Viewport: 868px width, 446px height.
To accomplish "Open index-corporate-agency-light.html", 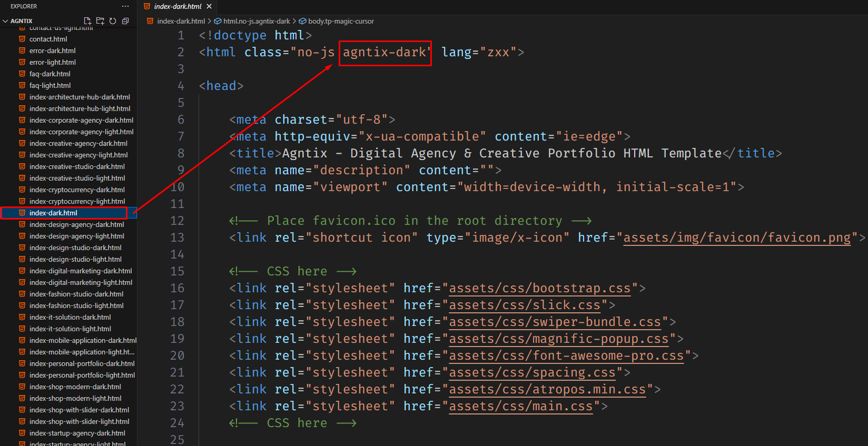I will 81,132.
